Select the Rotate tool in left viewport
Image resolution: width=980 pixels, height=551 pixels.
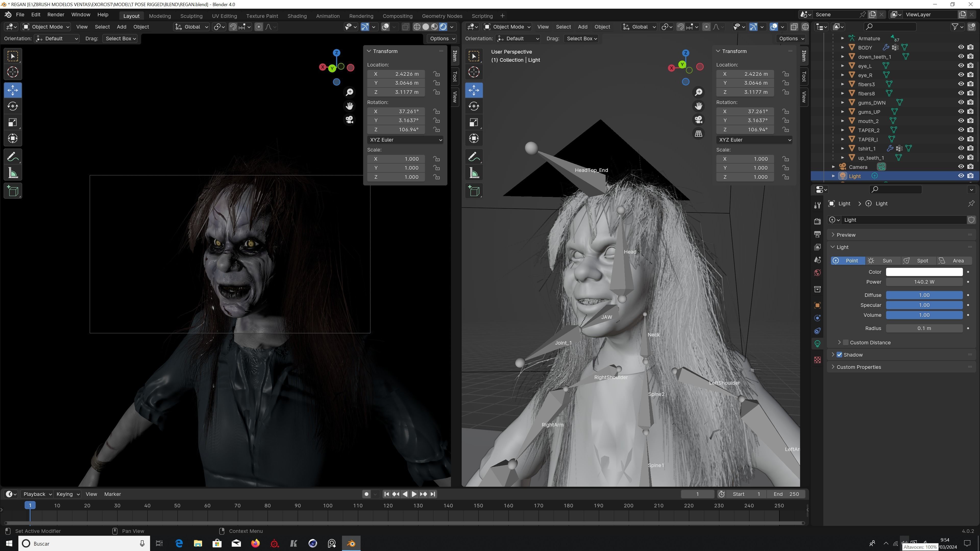pyautogui.click(x=13, y=106)
